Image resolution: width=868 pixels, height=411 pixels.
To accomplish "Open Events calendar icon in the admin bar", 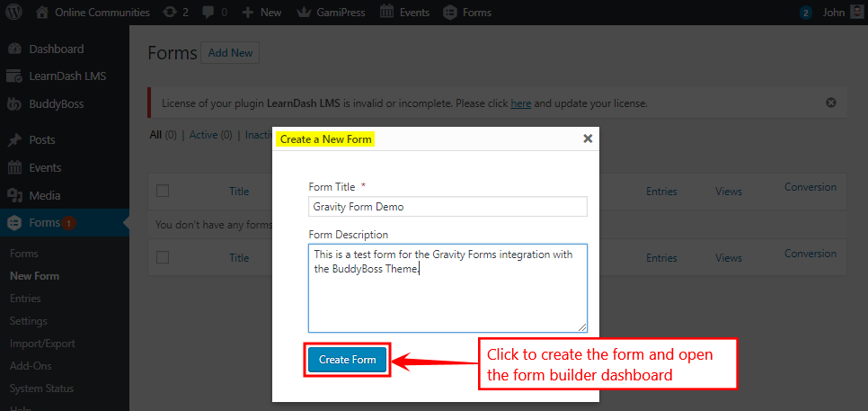I will tap(386, 13).
